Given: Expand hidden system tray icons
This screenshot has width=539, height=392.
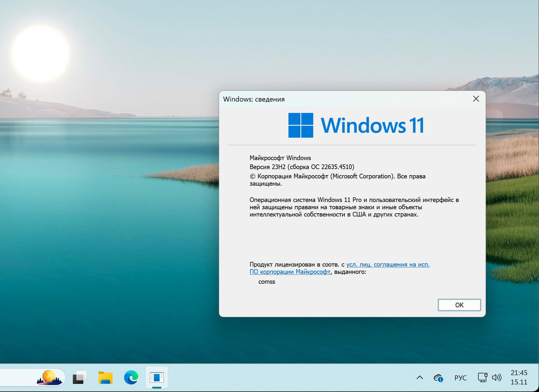Looking at the screenshot, I should [x=419, y=377].
